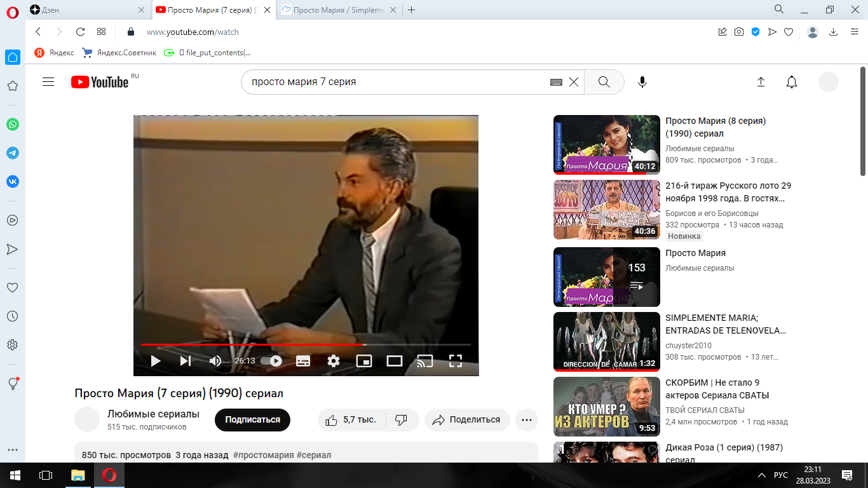Open the on-screen keyboard in search box
868x488 pixels.
[x=556, y=82]
